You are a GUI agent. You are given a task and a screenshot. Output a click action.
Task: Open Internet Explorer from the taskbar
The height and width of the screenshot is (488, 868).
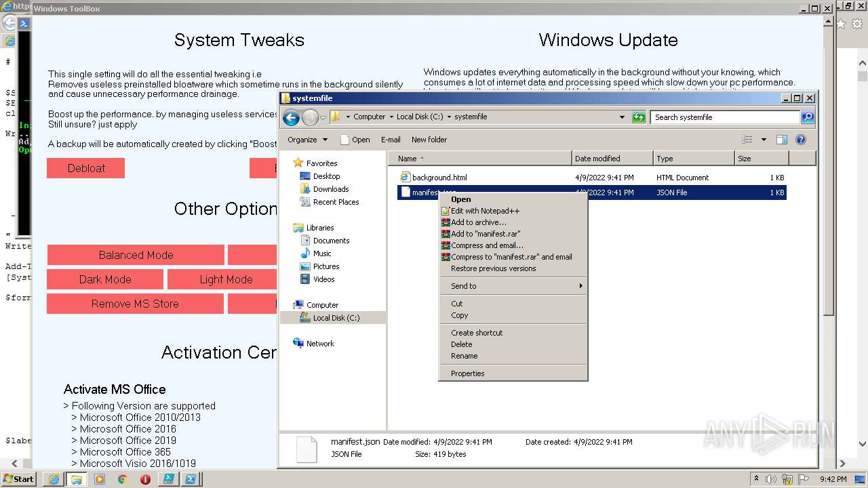coord(54,479)
